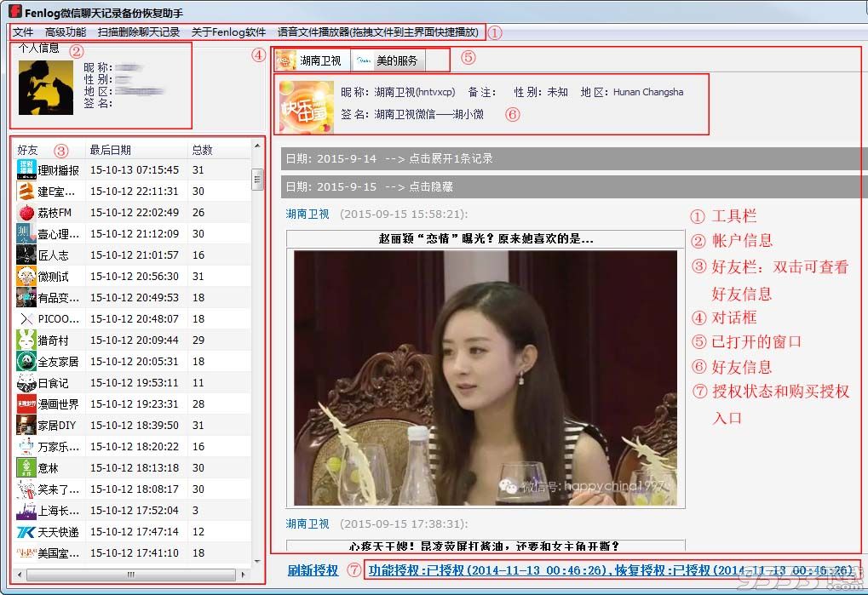
Task: Switch to the 美的服务 chat tab
Action: 388,60
